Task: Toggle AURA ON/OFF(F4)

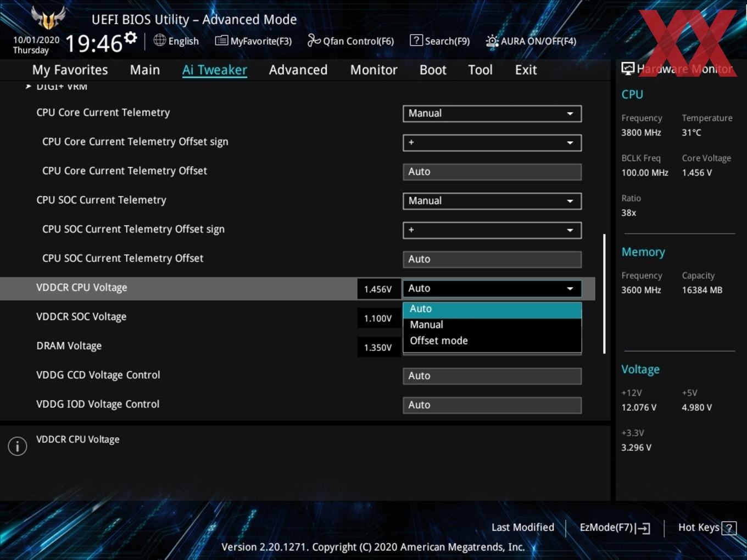Action: click(x=531, y=41)
